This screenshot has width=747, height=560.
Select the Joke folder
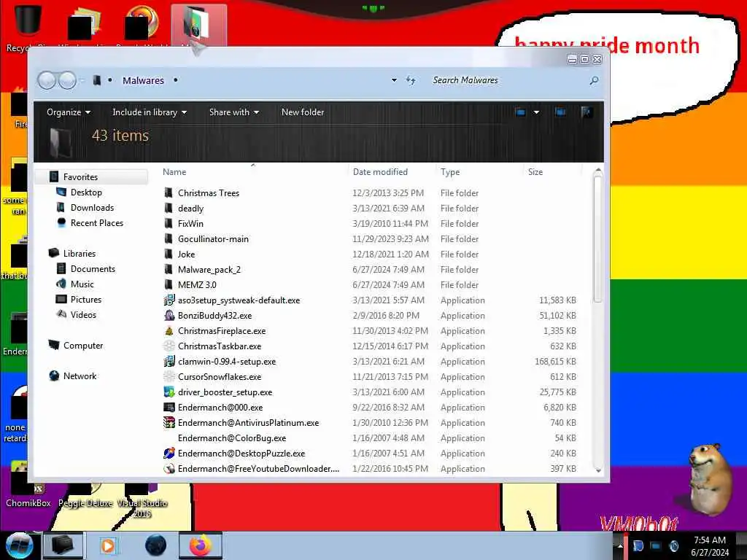pos(186,254)
